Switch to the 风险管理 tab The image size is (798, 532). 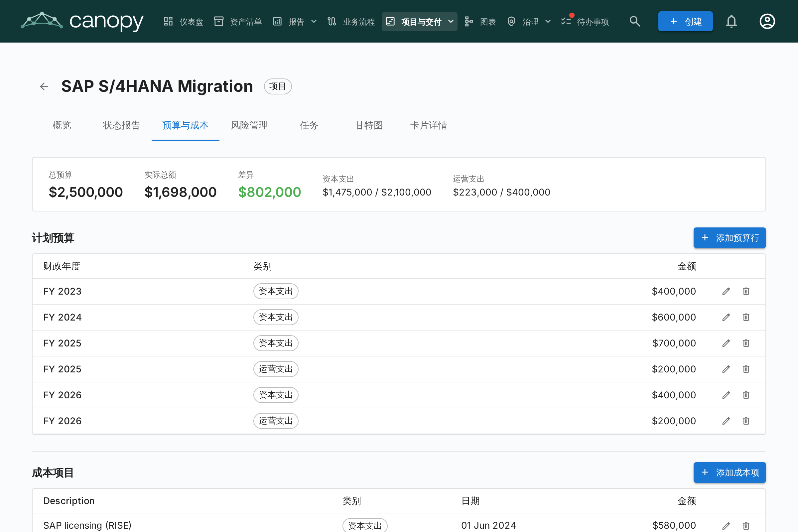click(x=249, y=126)
